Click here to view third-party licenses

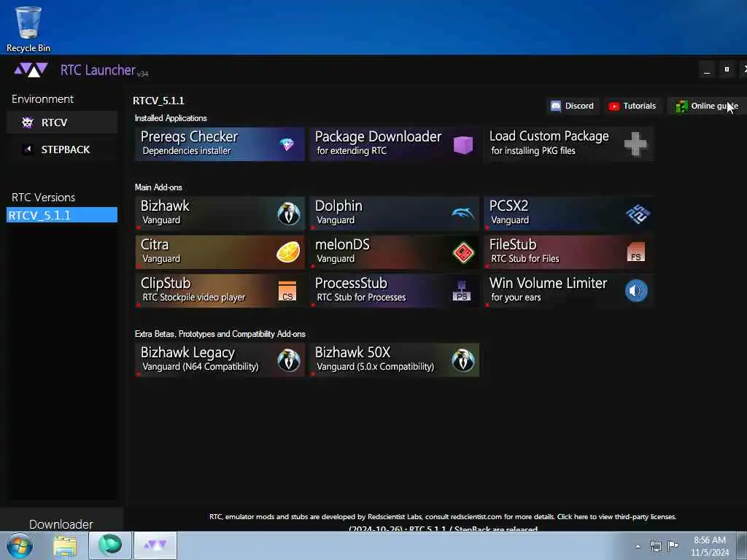coord(616,517)
